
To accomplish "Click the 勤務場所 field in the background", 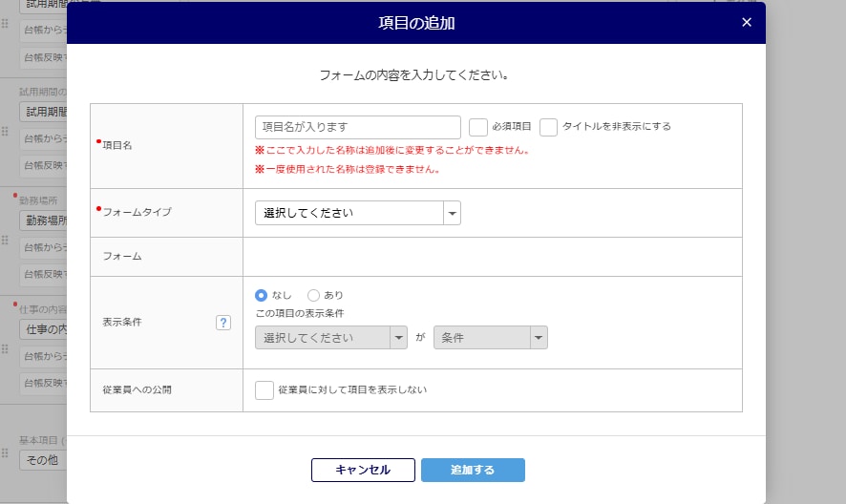I will (43, 220).
